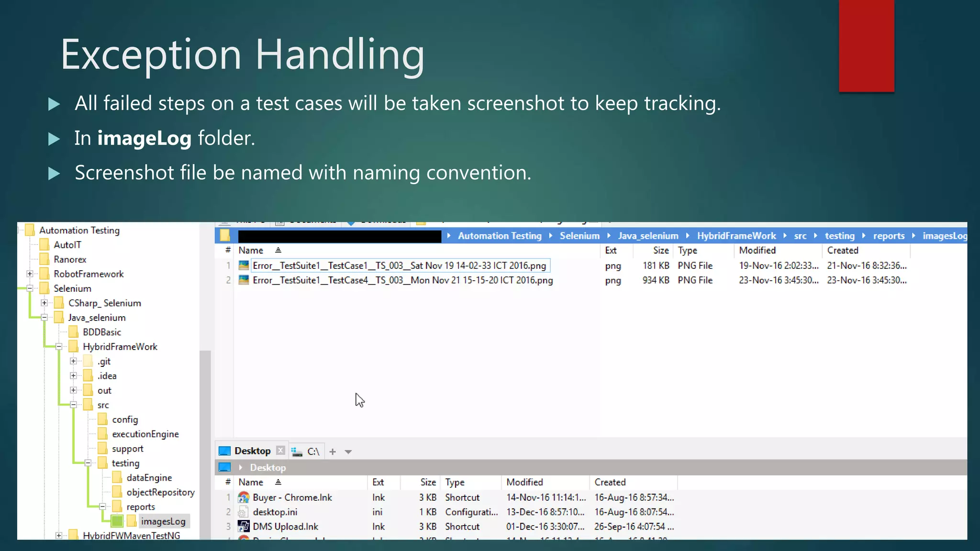Image resolution: width=980 pixels, height=551 pixels.
Task: Sort upper file list by Created
Action: point(866,250)
